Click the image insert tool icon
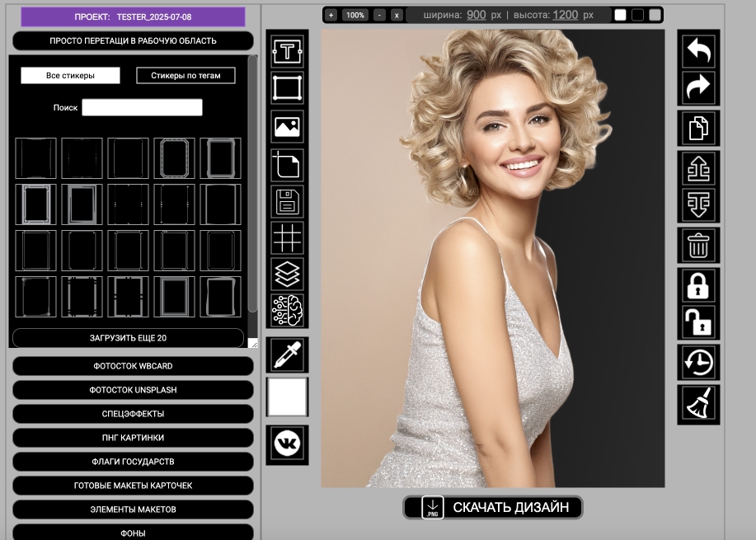The width and height of the screenshot is (756, 540). (x=288, y=127)
